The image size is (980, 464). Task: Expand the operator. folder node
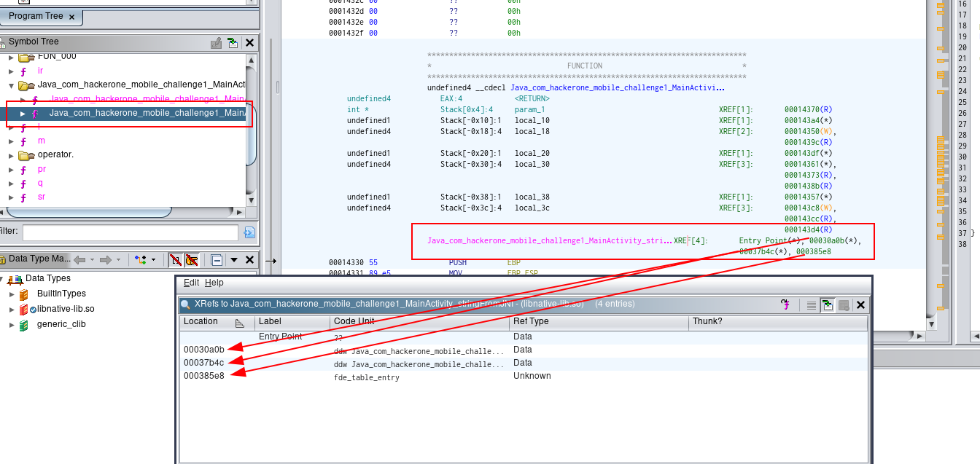11,155
